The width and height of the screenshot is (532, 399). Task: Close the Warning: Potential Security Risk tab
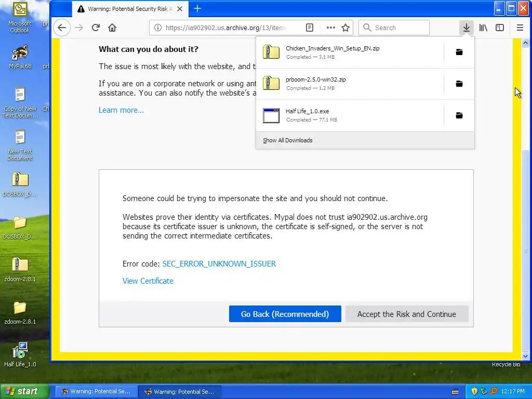coord(180,9)
